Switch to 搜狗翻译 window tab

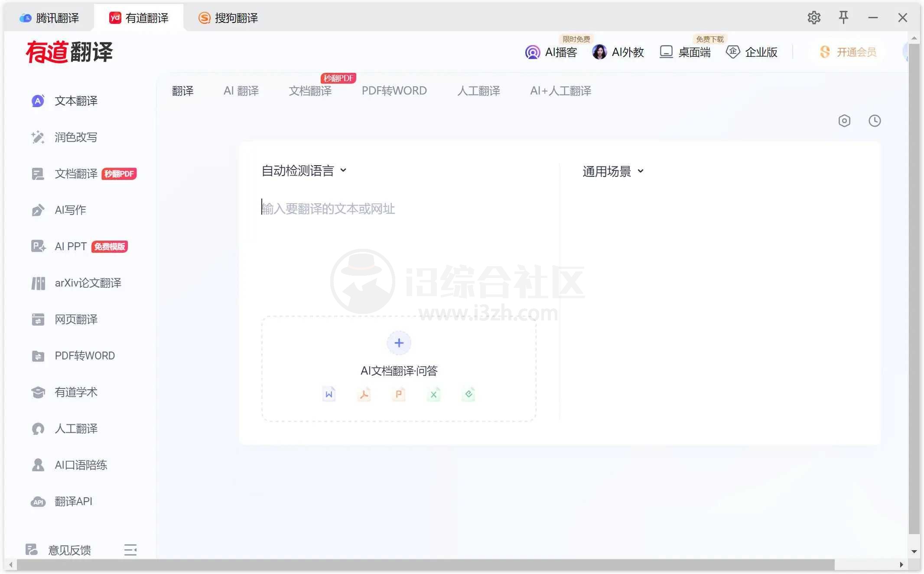228,18
